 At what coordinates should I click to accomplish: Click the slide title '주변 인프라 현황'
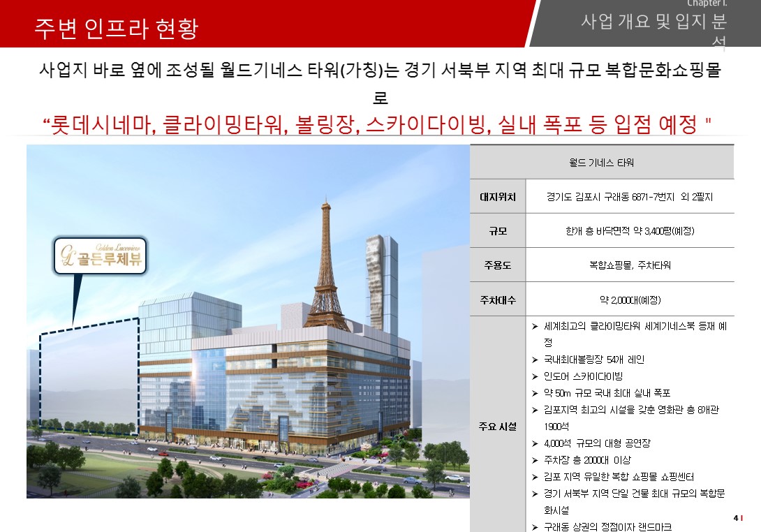click(x=117, y=28)
